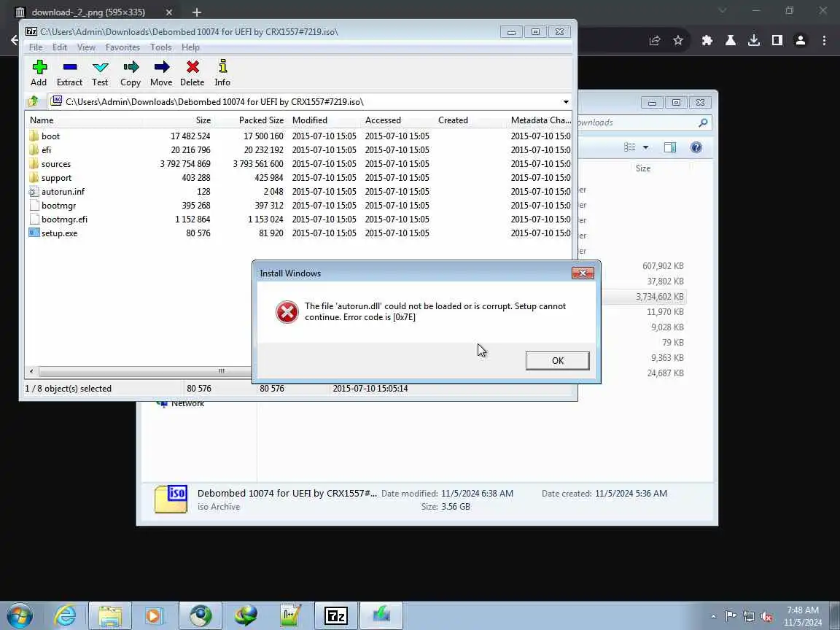This screenshot has height=630, width=840.
Task: Close the Install Windows error dialog
Action: 583,273
